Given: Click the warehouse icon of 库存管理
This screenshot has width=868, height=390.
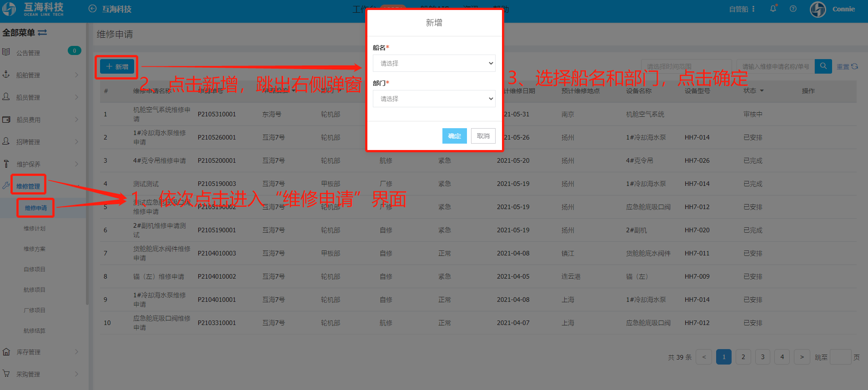Looking at the screenshot, I should pyautogui.click(x=6, y=351).
